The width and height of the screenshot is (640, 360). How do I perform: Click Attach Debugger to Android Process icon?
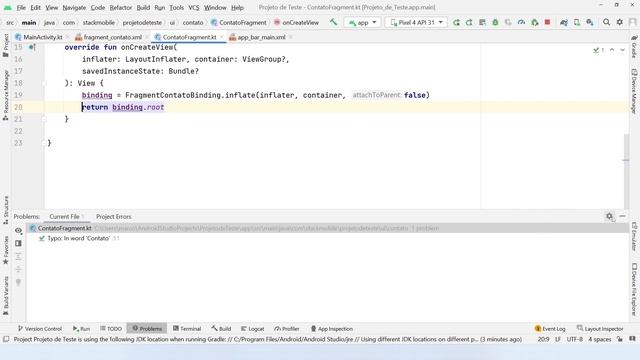click(x=534, y=22)
